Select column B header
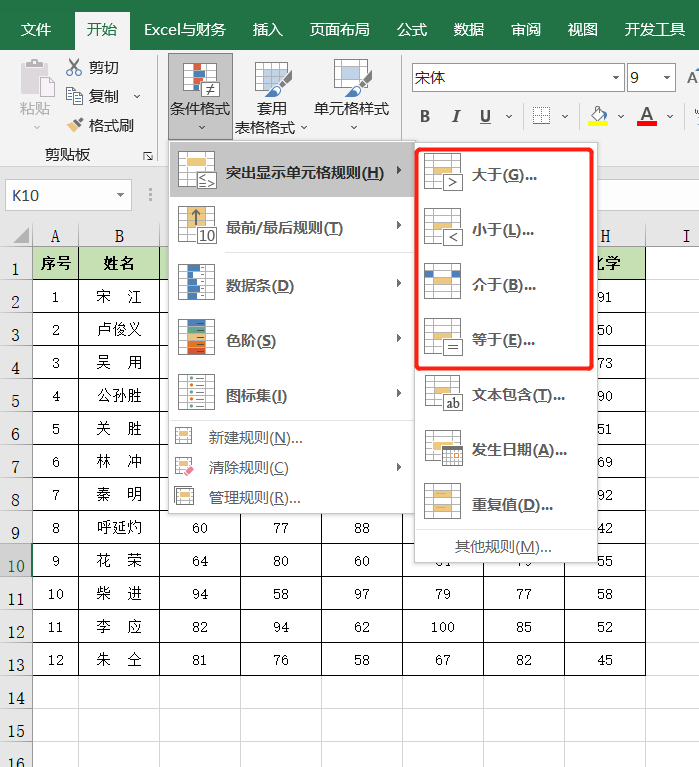The width and height of the screenshot is (699, 767). [119, 236]
